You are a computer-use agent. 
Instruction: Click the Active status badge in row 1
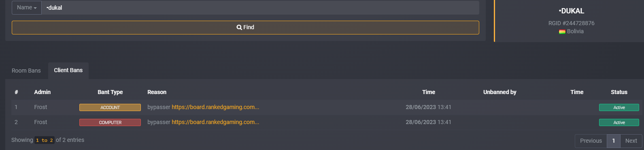coord(619,107)
